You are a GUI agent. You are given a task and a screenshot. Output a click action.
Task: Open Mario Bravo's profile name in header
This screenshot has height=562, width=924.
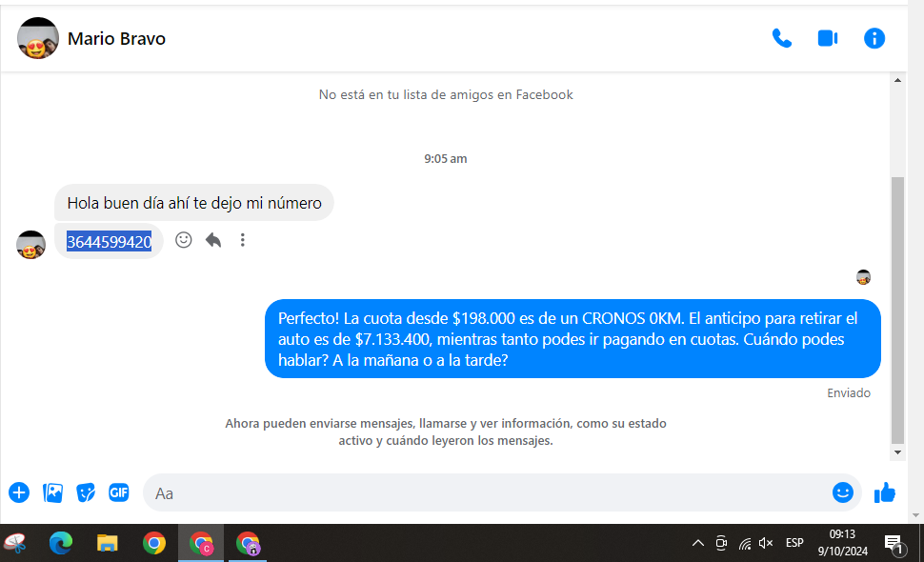tap(116, 39)
